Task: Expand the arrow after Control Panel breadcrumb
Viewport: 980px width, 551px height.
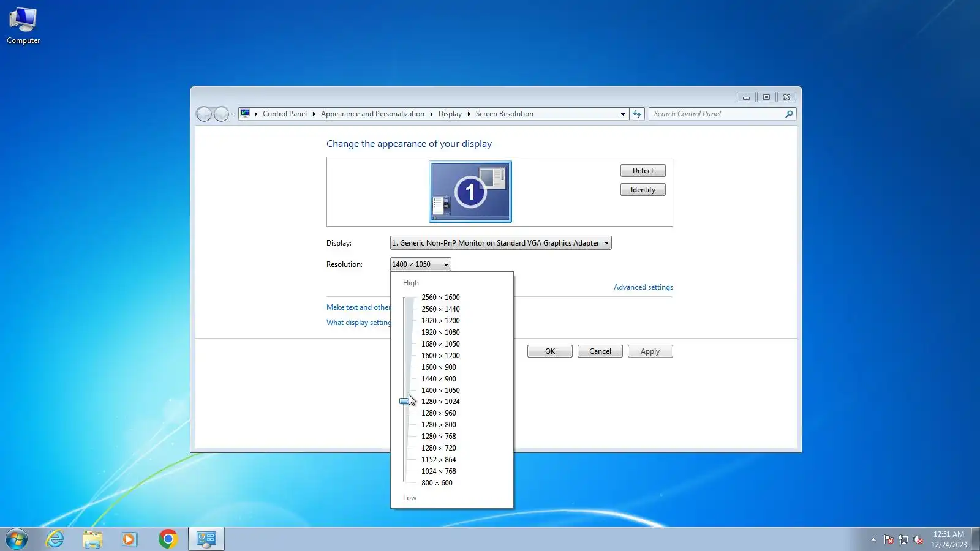Action: click(314, 114)
